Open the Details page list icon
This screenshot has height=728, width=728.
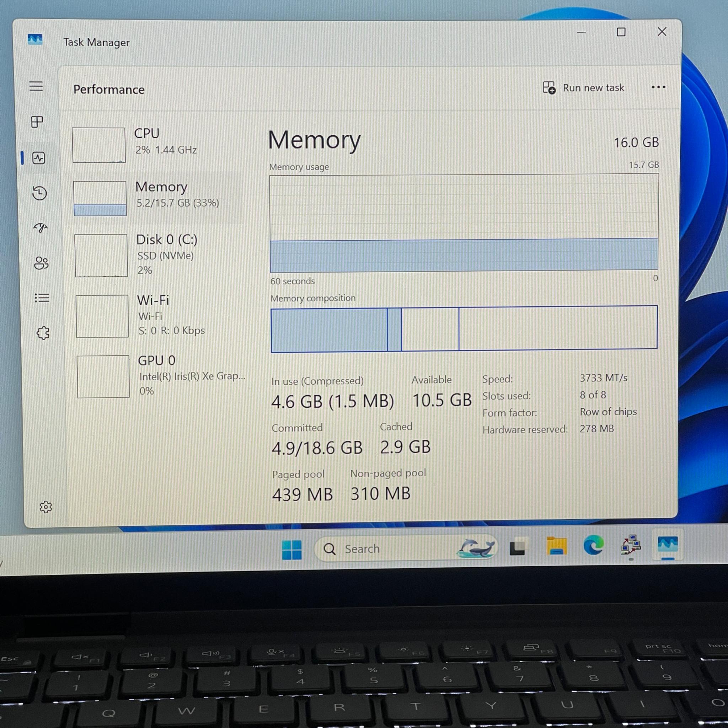pyautogui.click(x=42, y=298)
